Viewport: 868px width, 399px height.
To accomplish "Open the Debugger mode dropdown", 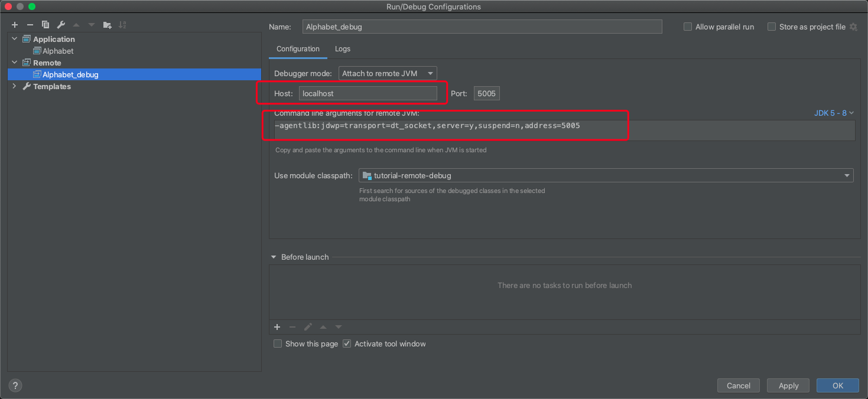I will tap(388, 73).
